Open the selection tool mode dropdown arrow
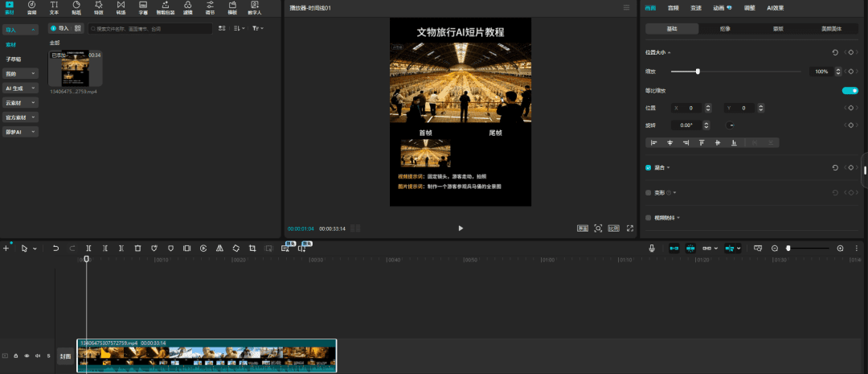868x374 pixels. pos(35,249)
